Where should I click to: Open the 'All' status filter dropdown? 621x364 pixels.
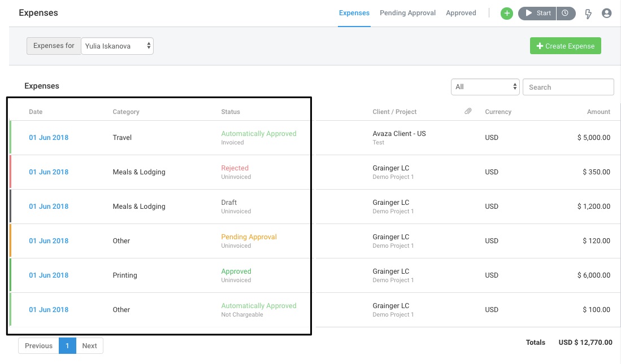click(485, 86)
